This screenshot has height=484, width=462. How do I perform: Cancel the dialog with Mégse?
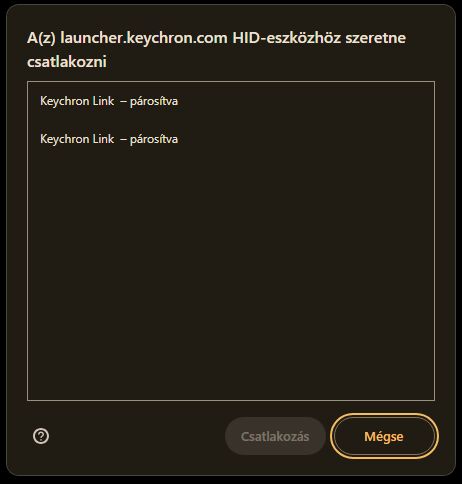[x=384, y=436]
